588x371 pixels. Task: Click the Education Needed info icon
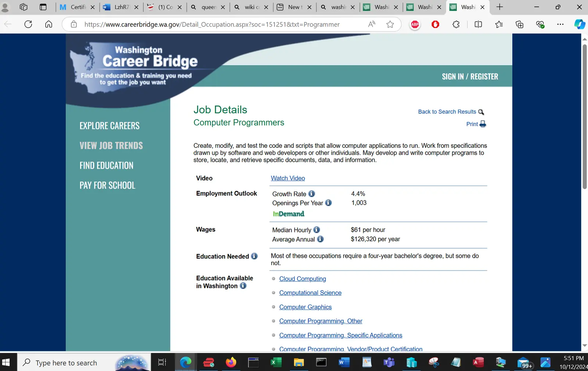(254, 256)
